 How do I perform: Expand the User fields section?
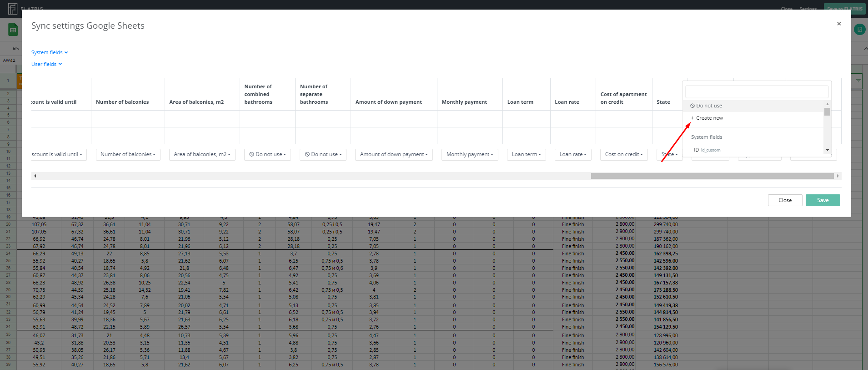(46, 64)
